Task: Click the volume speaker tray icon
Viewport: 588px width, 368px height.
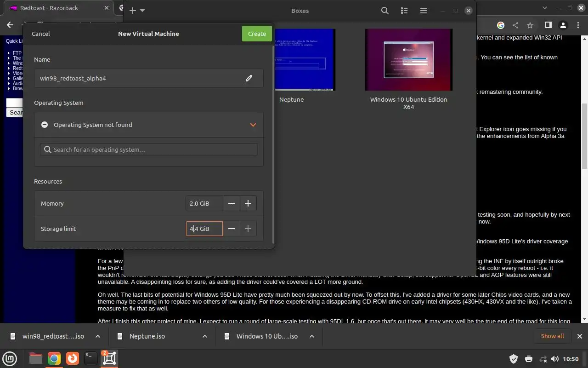Action: click(555, 359)
